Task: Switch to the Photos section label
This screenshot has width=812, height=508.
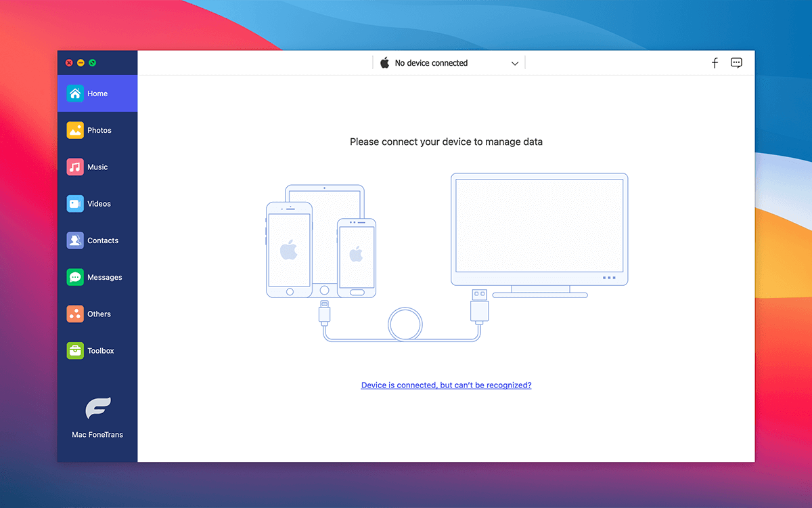Action: pyautogui.click(x=99, y=130)
